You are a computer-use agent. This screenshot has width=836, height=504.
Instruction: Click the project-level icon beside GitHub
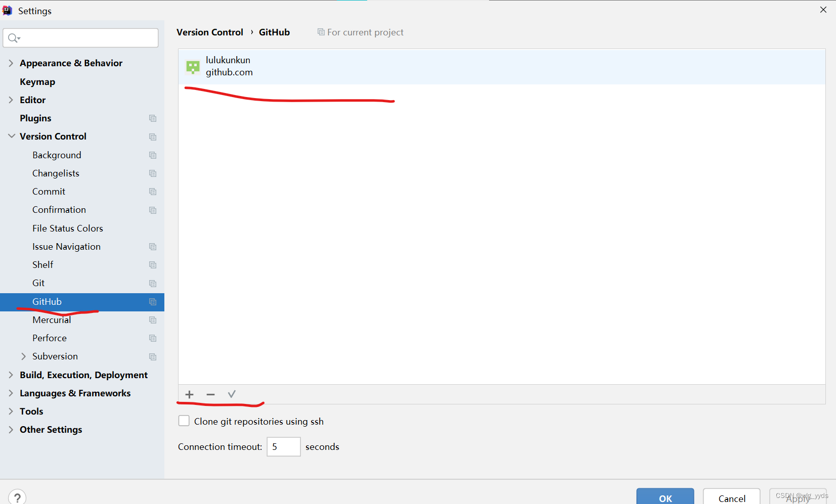[x=153, y=302]
